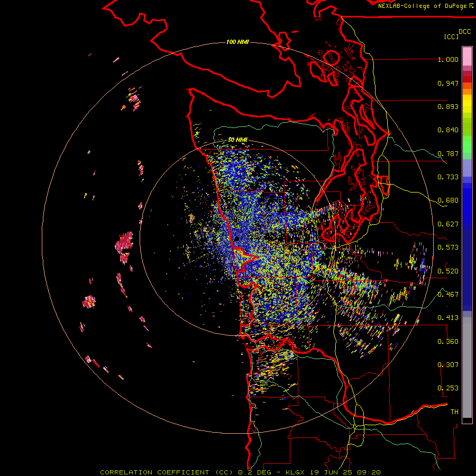
Task: Select the 0.840 scale value
Action: point(448,130)
